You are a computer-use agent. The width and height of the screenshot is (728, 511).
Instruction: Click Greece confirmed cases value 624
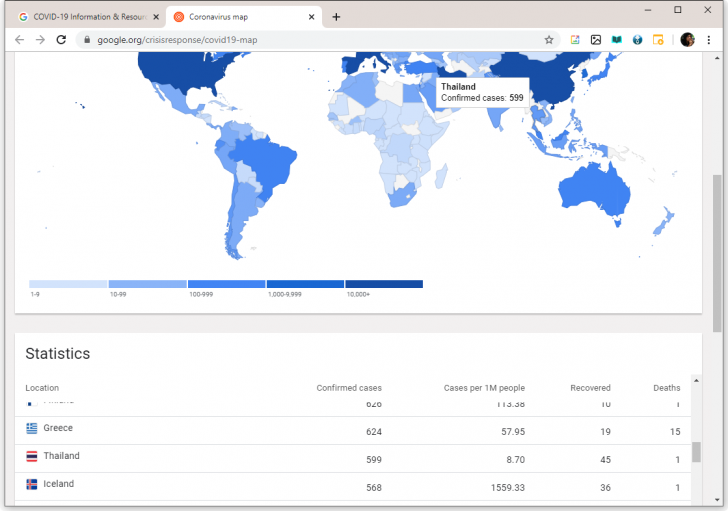374,432
